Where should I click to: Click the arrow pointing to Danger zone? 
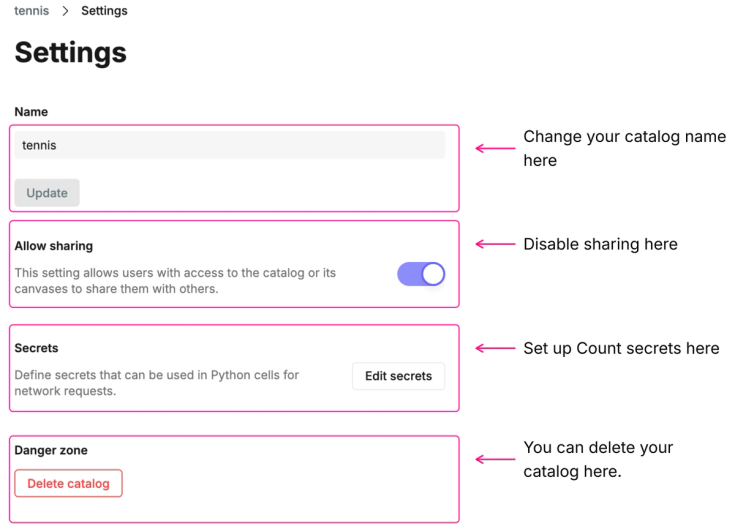tap(494, 459)
